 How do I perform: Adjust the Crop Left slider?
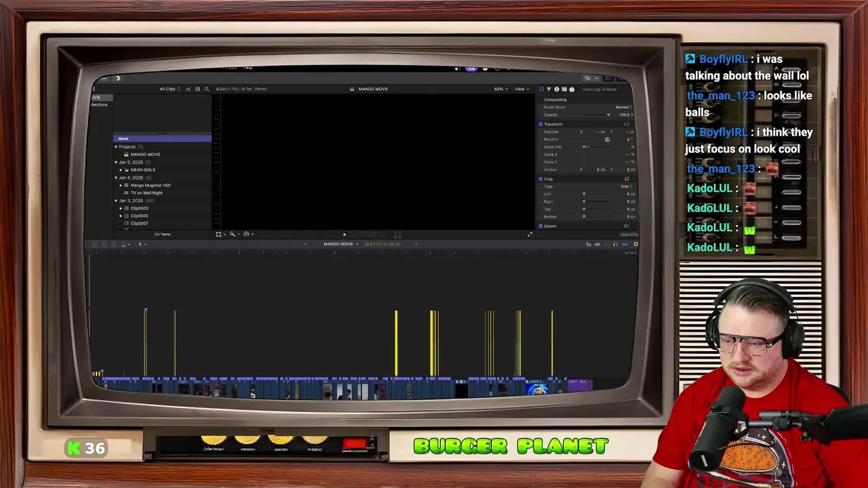point(595,194)
